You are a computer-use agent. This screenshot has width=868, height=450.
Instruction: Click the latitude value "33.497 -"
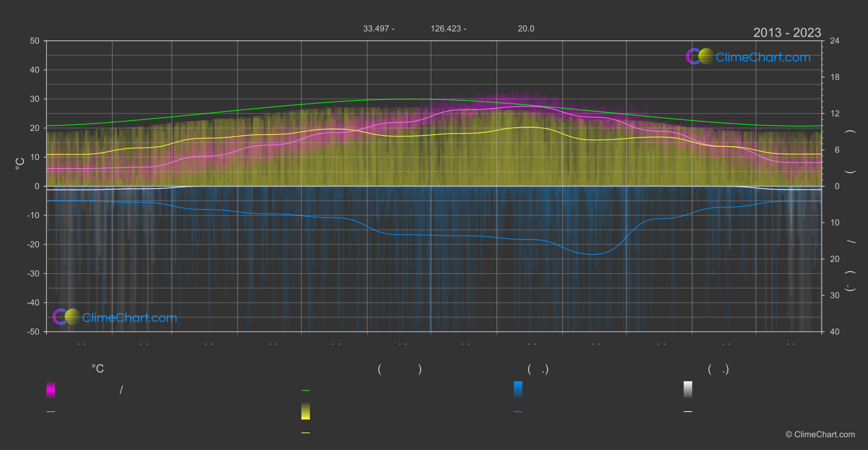point(379,28)
